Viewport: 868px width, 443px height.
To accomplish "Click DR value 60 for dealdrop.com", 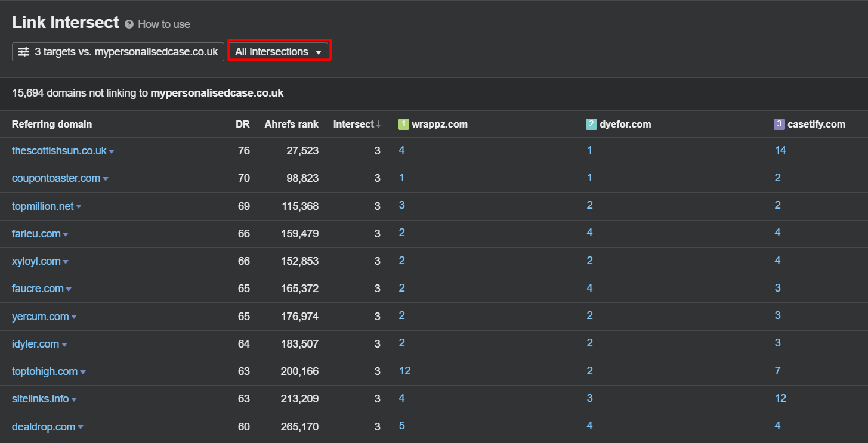I will 244,427.
